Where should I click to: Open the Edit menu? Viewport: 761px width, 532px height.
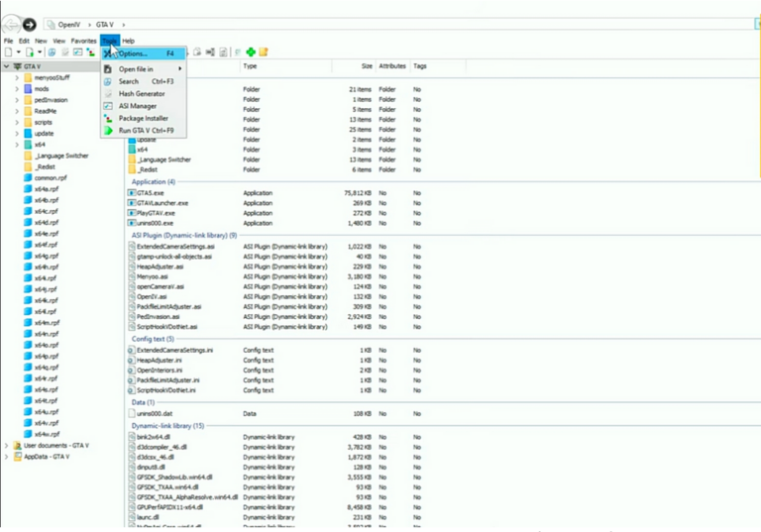24,41
